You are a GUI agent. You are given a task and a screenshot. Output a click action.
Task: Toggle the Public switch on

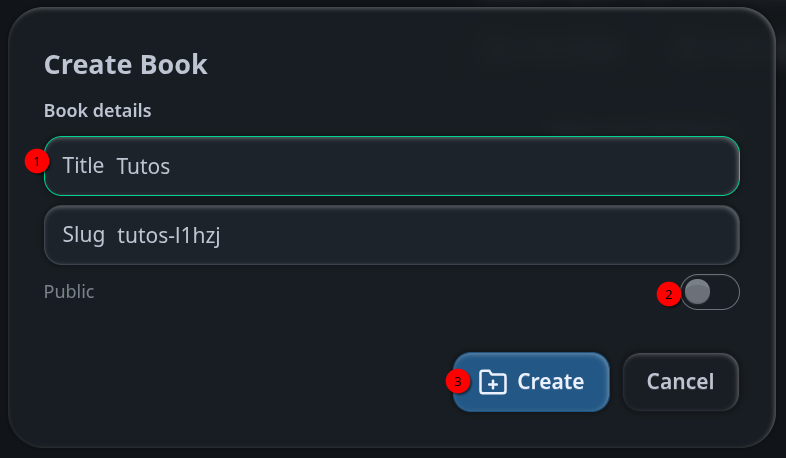709,292
